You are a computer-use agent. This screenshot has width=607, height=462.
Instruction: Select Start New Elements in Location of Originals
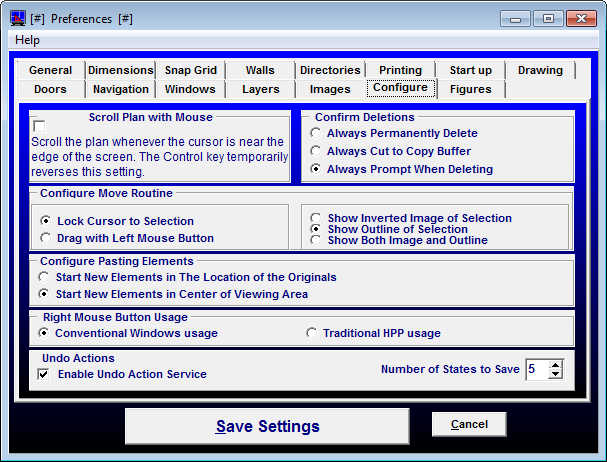click(x=187, y=277)
